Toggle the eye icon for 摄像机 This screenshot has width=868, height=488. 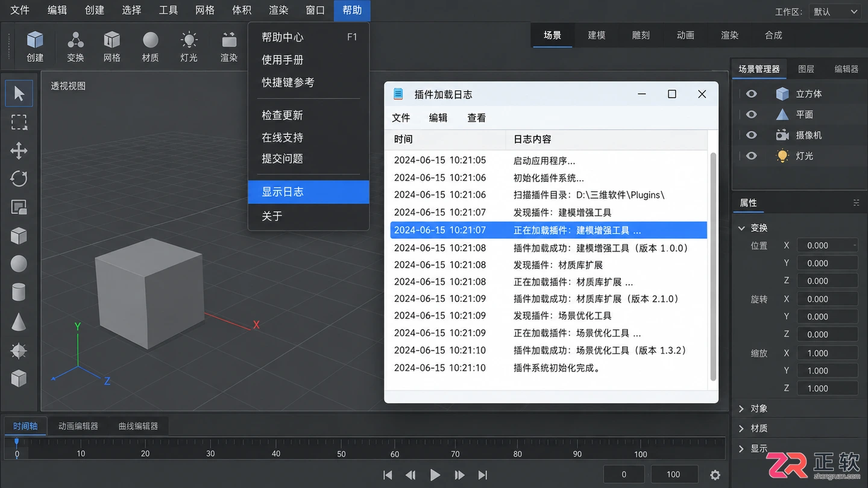(x=751, y=135)
